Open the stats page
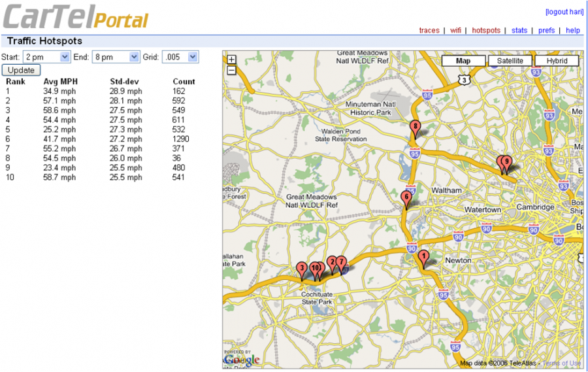 (519, 31)
